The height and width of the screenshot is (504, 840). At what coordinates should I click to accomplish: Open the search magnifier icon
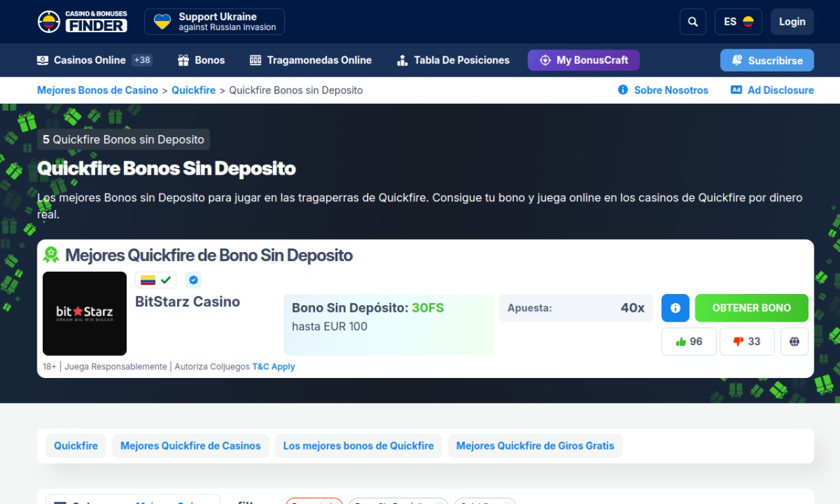coord(693,22)
